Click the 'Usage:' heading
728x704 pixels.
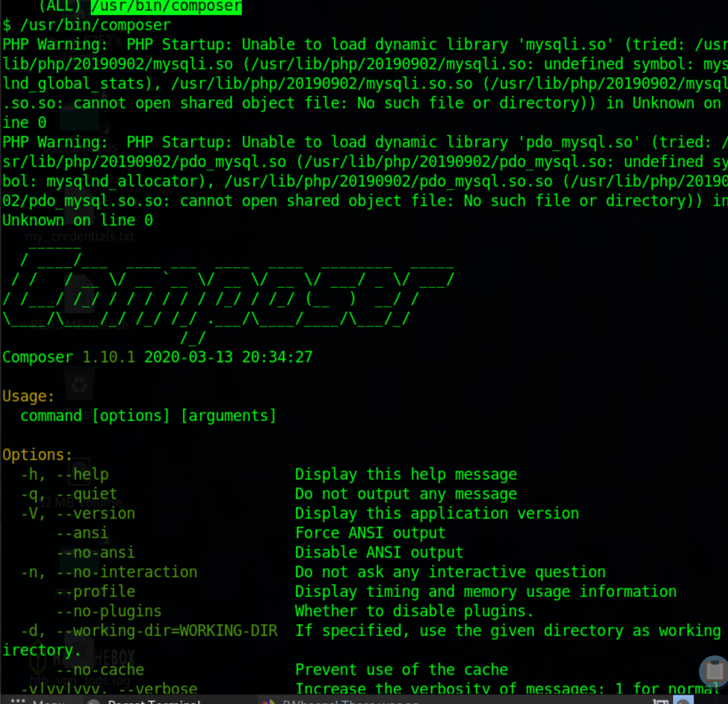coord(28,396)
